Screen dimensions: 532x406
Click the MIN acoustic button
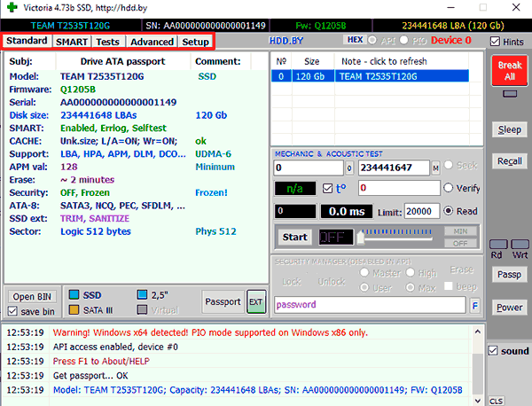[460, 231]
